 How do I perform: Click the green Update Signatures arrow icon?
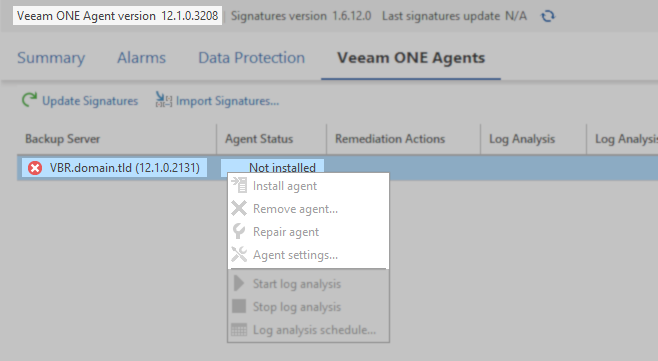(x=29, y=100)
